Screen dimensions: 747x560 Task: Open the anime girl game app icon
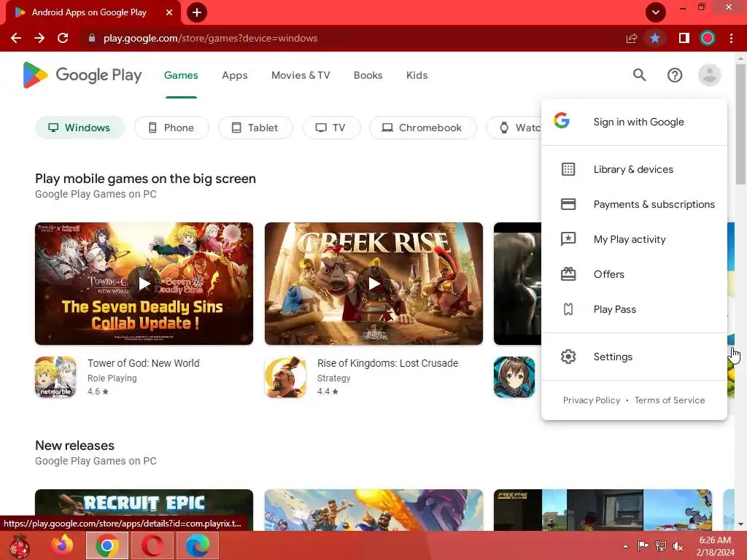(x=514, y=377)
